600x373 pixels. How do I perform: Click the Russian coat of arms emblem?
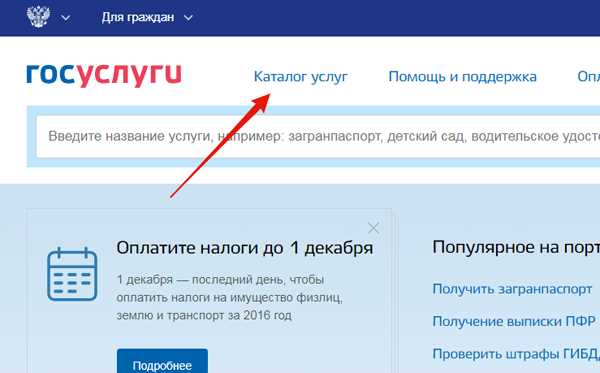coord(38,17)
